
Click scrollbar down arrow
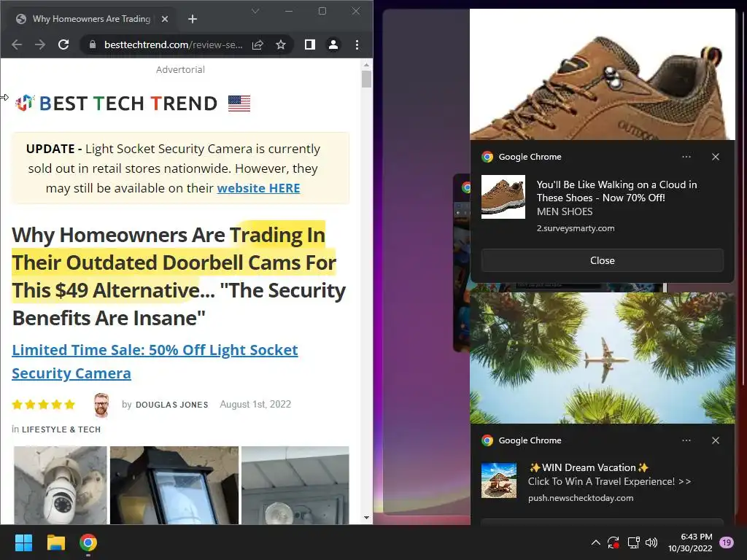pos(366,518)
